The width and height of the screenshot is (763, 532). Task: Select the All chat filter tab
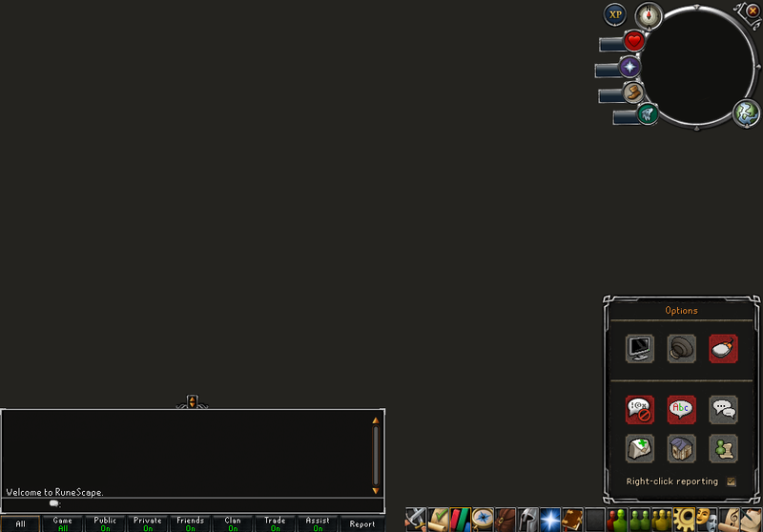[20, 523]
